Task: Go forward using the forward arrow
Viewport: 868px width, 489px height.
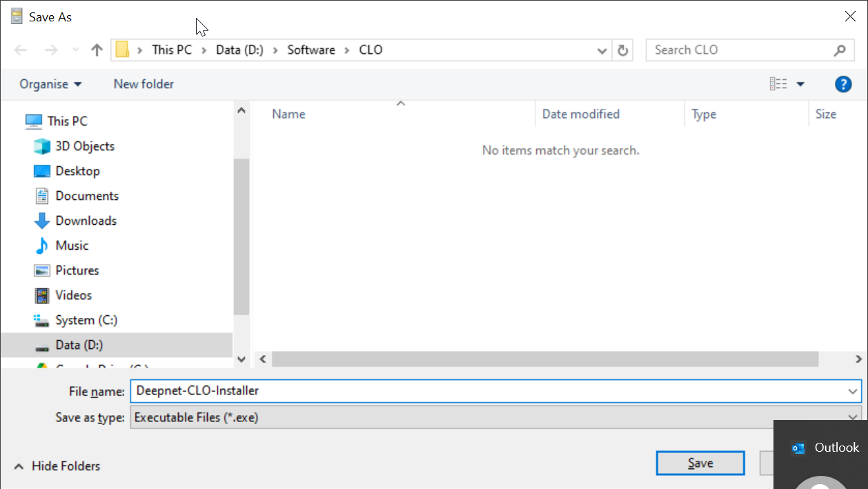Action: 51,50
